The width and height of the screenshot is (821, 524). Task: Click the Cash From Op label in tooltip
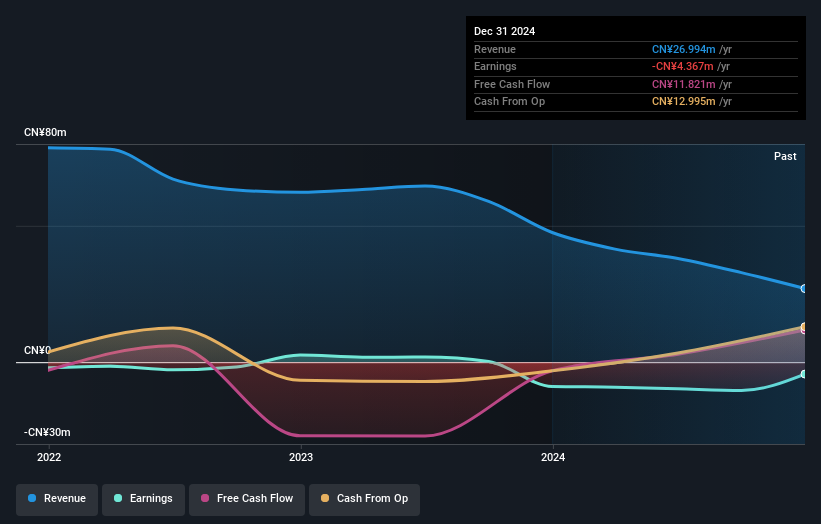(509, 102)
